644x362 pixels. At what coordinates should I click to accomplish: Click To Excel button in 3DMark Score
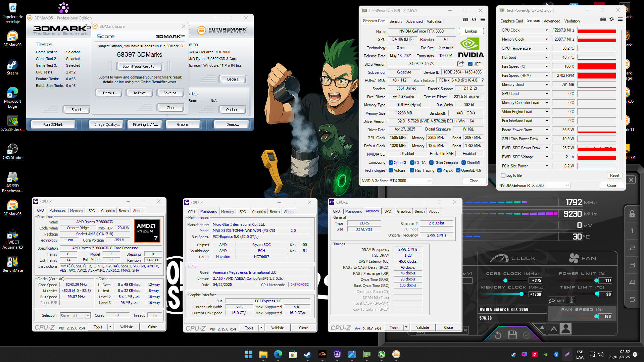point(140,93)
